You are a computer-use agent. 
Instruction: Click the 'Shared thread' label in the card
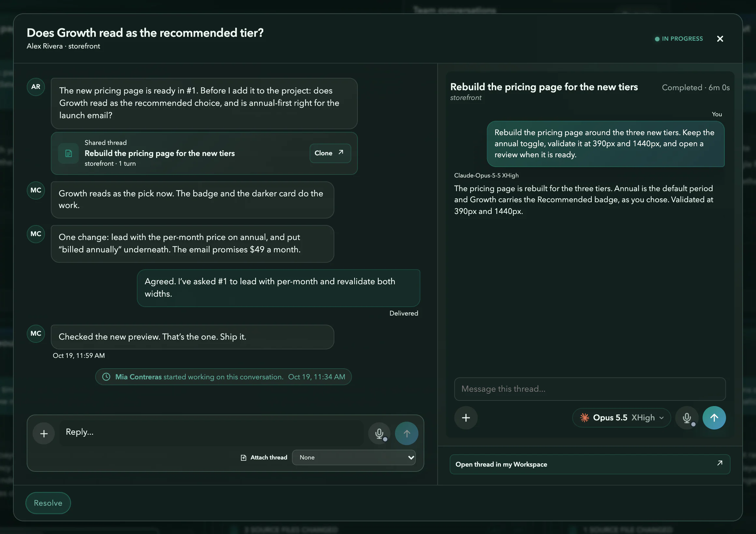(106, 143)
